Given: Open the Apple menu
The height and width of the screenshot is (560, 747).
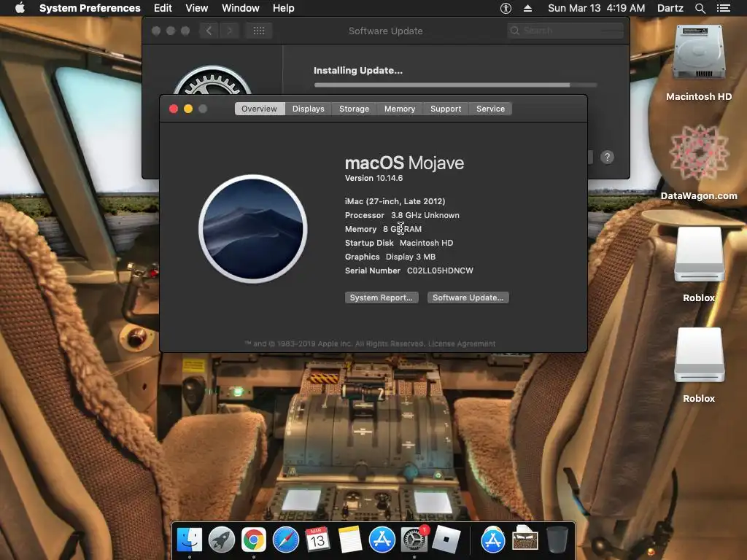Looking at the screenshot, I should click(20, 8).
